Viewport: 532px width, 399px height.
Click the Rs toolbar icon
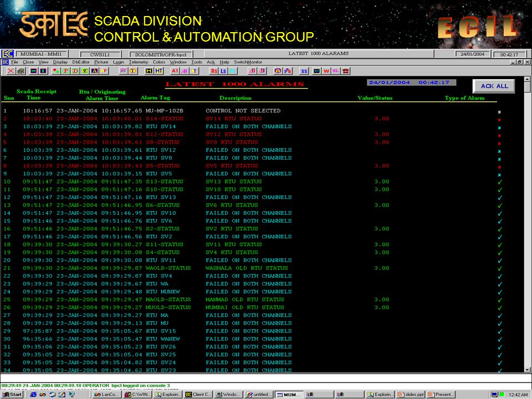[214, 71]
